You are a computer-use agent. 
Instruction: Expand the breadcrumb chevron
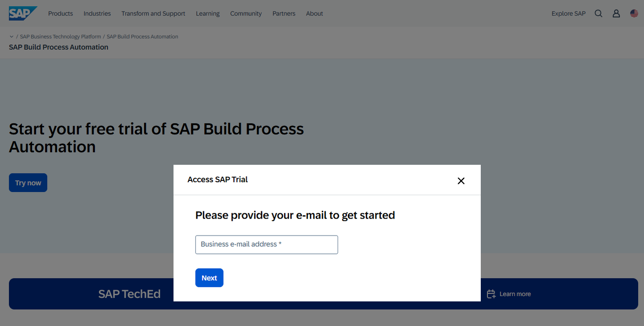[x=11, y=37]
